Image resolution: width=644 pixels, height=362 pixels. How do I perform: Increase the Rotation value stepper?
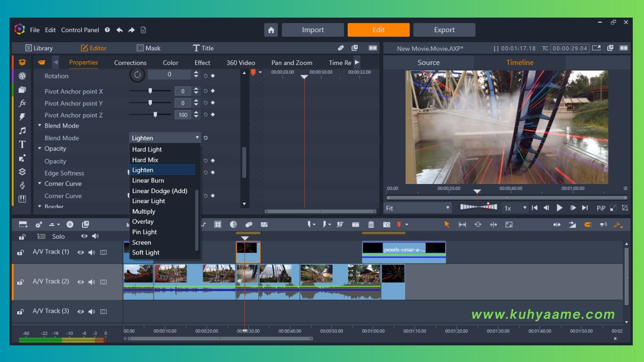click(x=196, y=72)
